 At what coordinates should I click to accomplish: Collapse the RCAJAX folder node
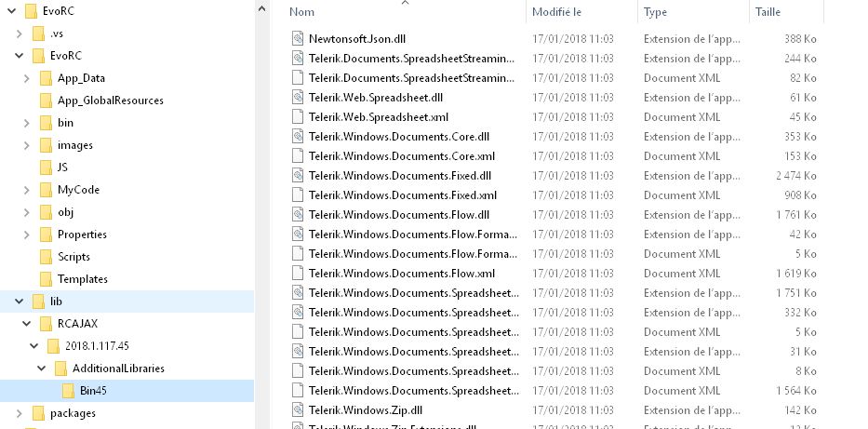click(28, 324)
